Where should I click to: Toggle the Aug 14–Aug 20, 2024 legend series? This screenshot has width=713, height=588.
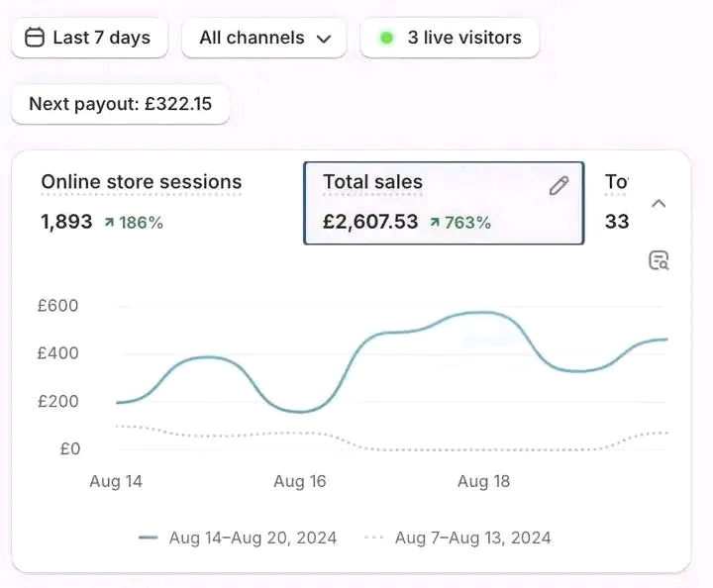click(253, 539)
